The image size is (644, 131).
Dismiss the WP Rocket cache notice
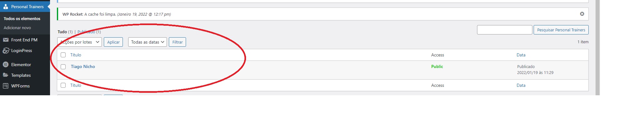click(582, 14)
